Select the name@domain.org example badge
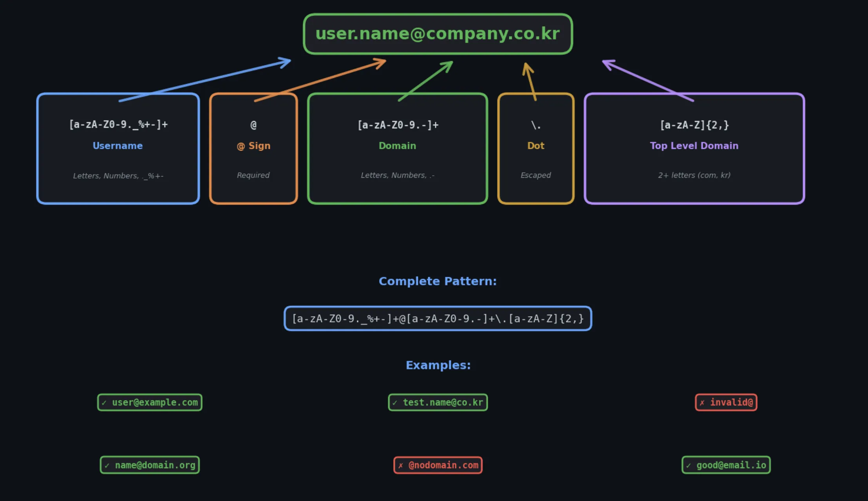This screenshot has width=868, height=501. pos(150,465)
